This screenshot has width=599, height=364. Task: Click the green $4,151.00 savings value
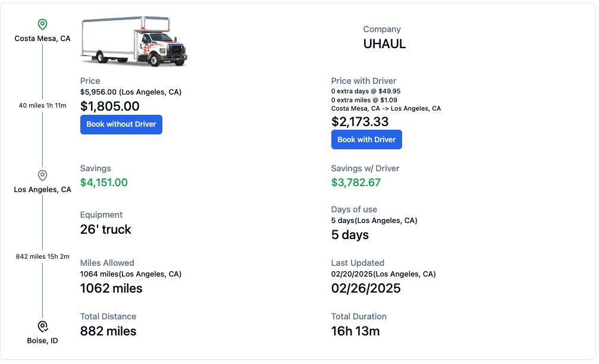point(104,183)
